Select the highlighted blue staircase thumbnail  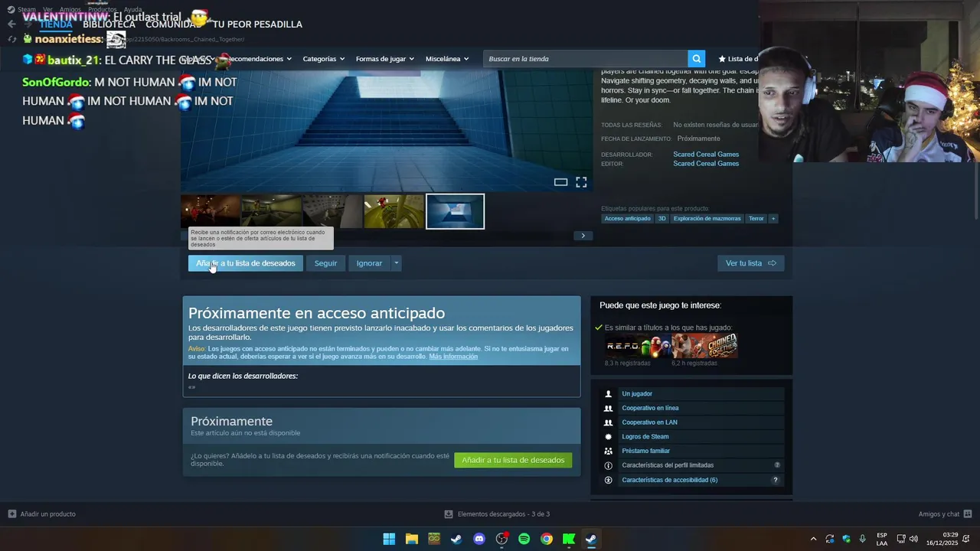point(456,211)
